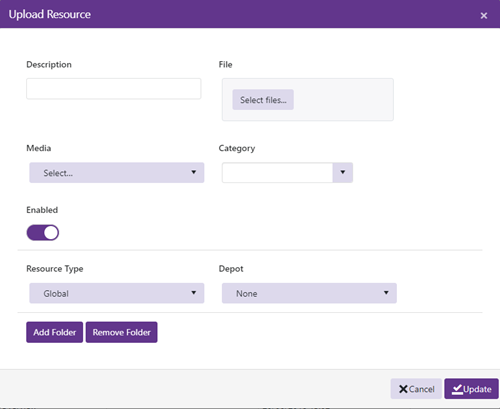Click the Media dropdown arrow icon
This screenshot has width=500, height=409.
[x=193, y=172]
